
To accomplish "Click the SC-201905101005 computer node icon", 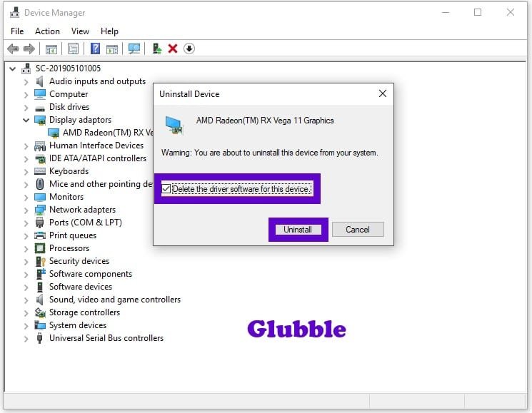I will point(26,68).
